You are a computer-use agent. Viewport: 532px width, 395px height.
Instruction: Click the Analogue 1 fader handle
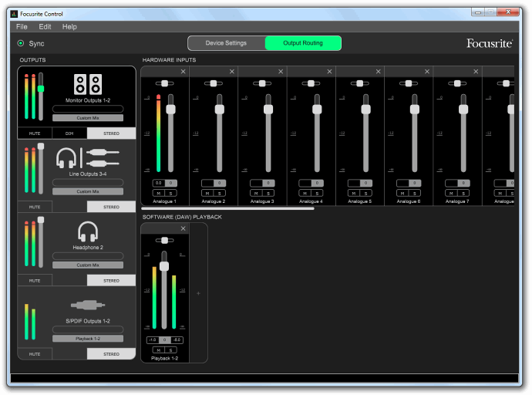tap(170, 110)
